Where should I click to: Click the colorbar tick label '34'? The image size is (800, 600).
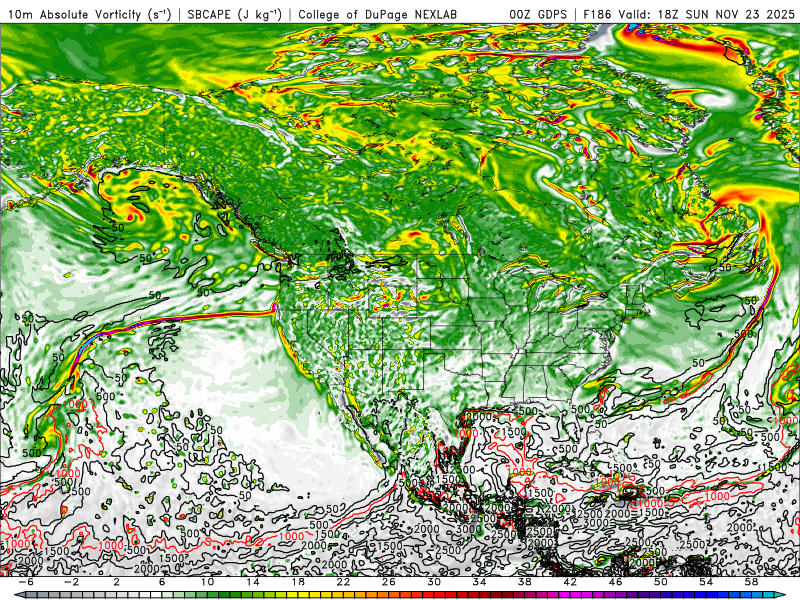pyautogui.click(x=479, y=582)
